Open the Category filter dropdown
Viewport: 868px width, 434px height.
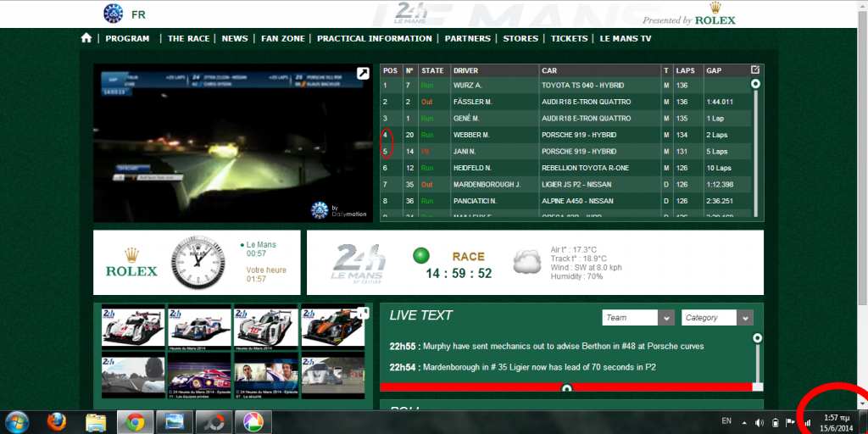[717, 318]
